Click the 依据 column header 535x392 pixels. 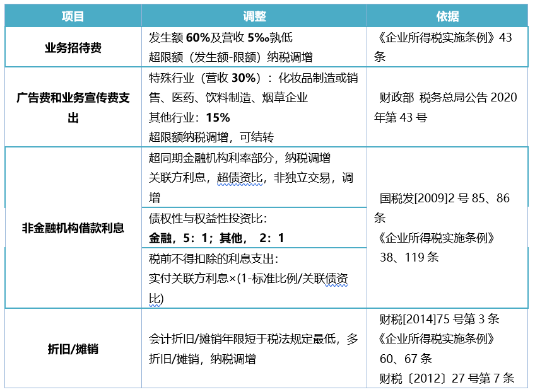(x=447, y=16)
